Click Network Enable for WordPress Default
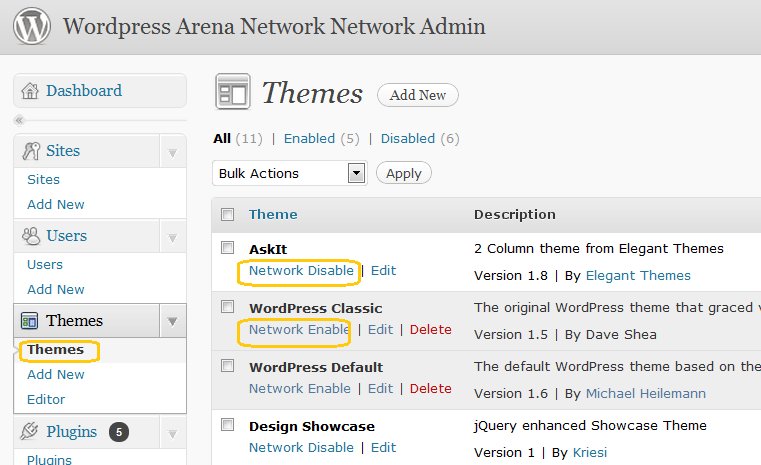The width and height of the screenshot is (761, 465). (300, 389)
